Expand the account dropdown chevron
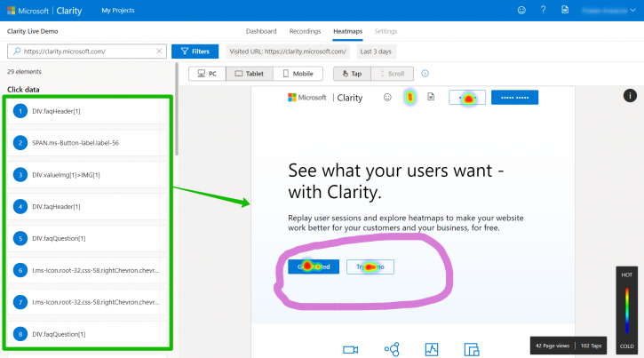The image size is (644, 358). click(632, 11)
